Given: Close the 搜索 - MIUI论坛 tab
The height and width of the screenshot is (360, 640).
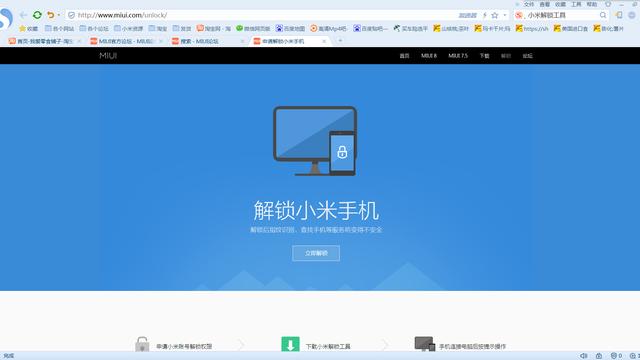Looking at the screenshot, I should pos(242,41).
